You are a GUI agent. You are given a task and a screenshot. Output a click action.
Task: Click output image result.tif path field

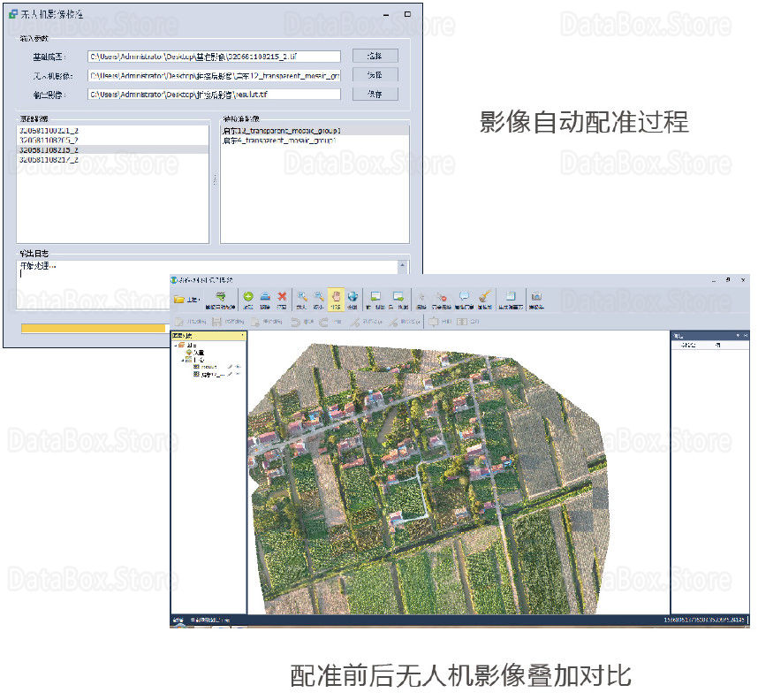214,95
